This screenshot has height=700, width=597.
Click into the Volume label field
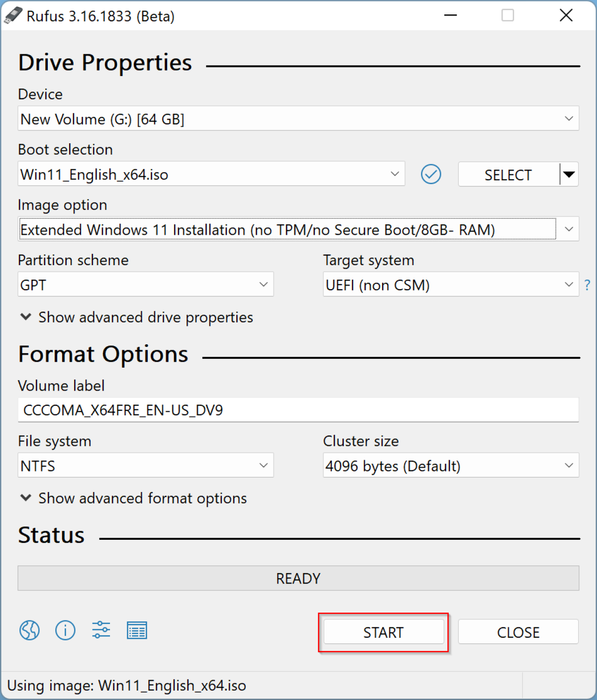(298, 410)
